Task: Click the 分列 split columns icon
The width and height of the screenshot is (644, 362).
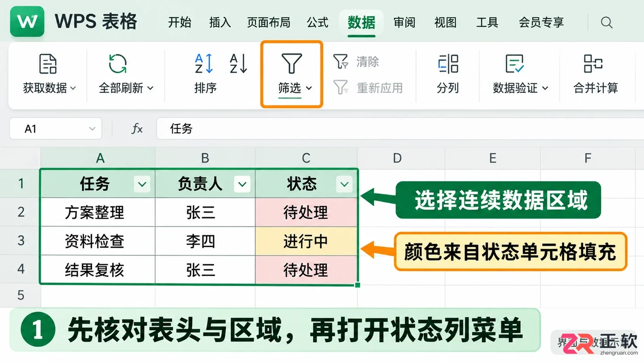Action: tap(448, 64)
